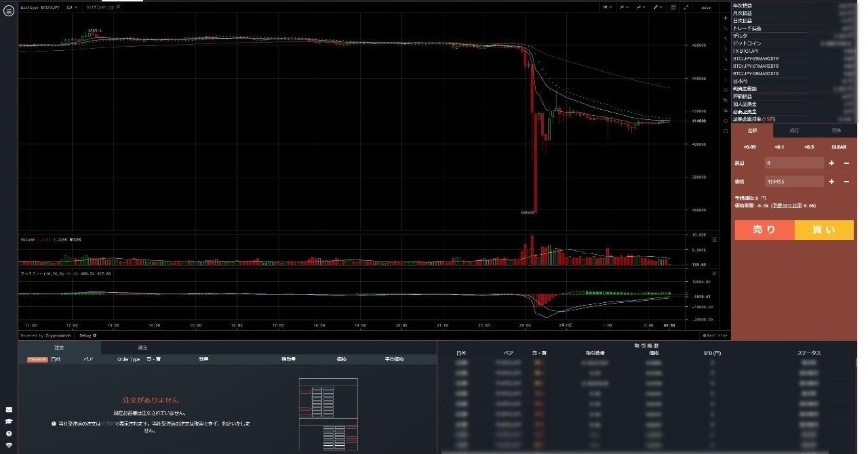Viewport: 868px width, 454px height.
Task: Open the mail messages icon in sidebar
Action: pyautogui.click(x=9, y=409)
